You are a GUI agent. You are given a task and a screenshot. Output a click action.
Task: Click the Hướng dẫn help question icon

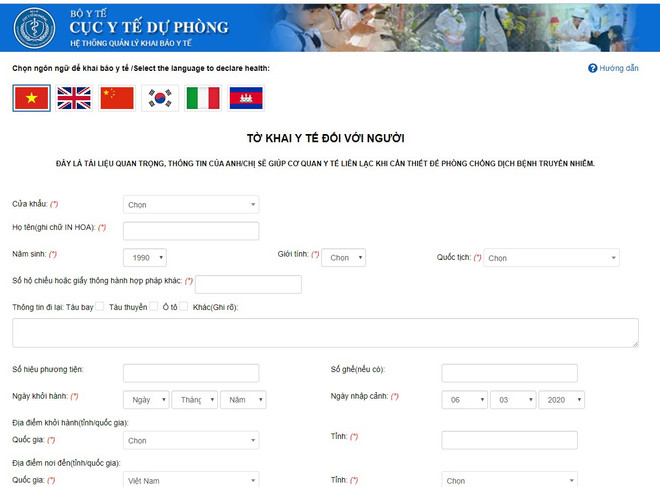click(x=592, y=68)
